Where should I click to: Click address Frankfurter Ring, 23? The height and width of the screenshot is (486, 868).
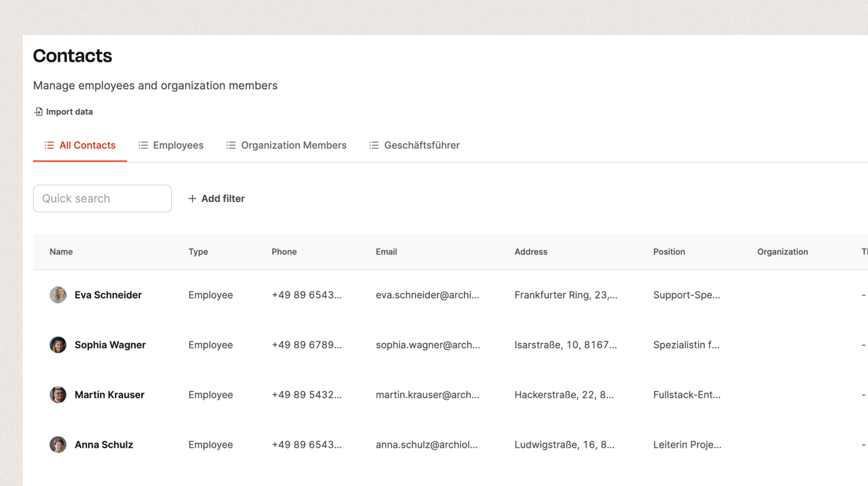[x=566, y=295]
